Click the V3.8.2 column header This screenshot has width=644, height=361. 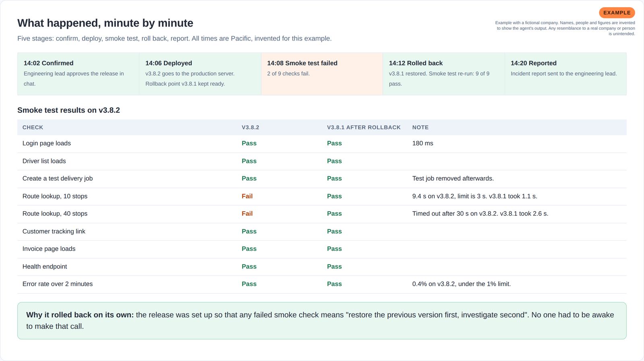250,127
